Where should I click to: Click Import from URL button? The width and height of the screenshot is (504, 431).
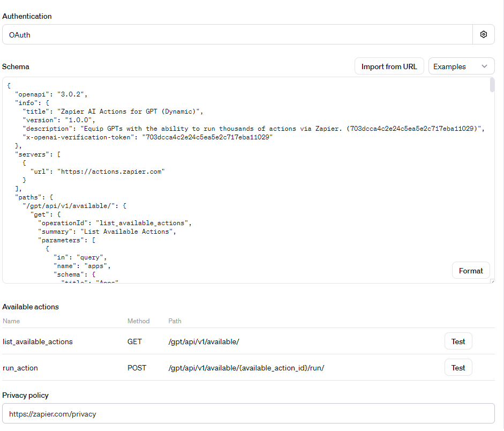pos(389,66)
